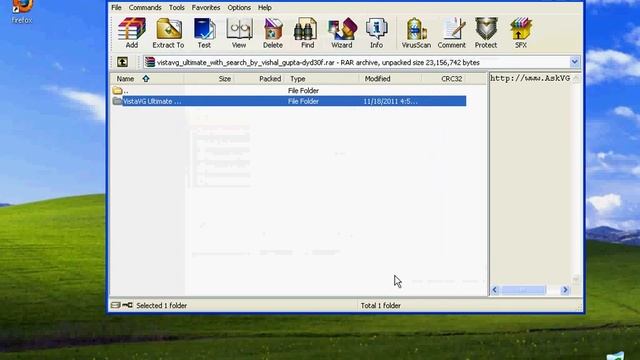Open the View file tool
This screenshot has width=640, height=360.
click(x=239, y=33)
